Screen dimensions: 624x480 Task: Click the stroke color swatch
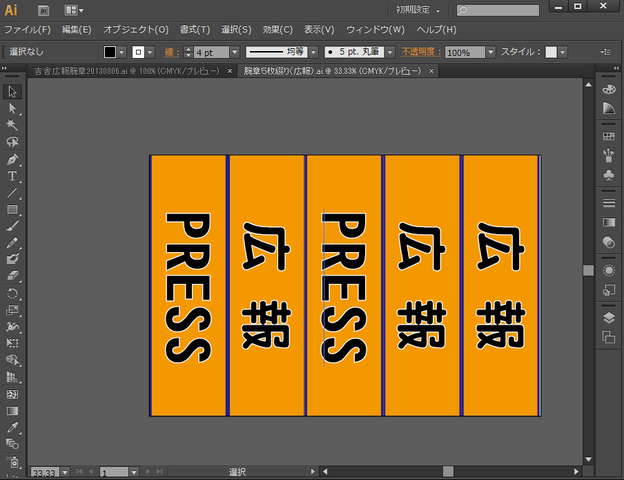pos(138,52)
